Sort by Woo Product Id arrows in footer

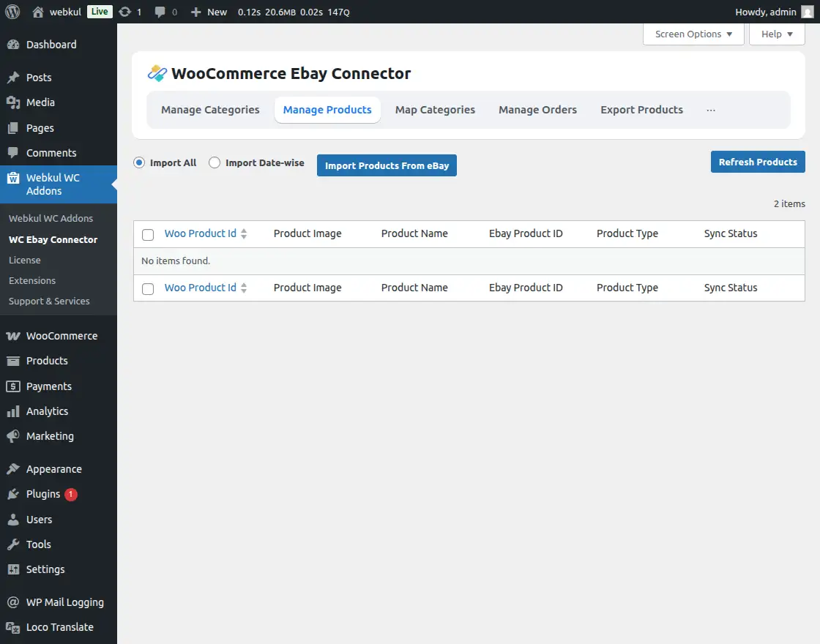244,288
